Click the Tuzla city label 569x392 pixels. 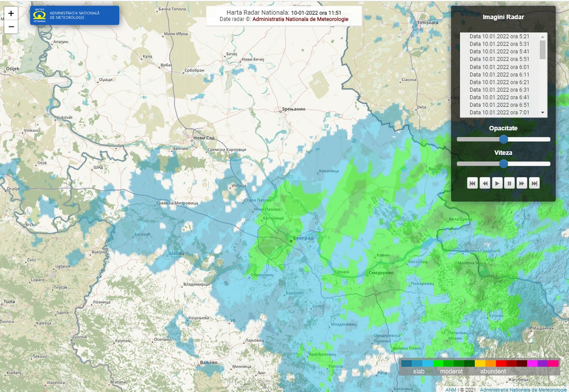[9, 301]
